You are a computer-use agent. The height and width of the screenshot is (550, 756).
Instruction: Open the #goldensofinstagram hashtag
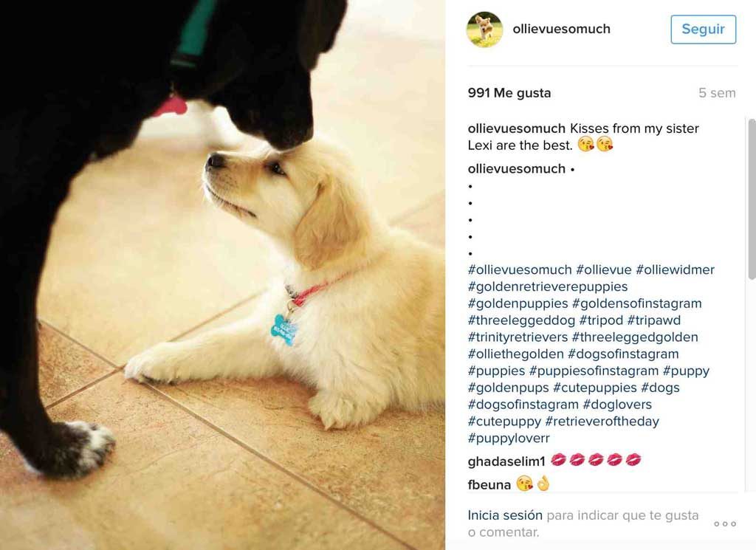point(637,303)
